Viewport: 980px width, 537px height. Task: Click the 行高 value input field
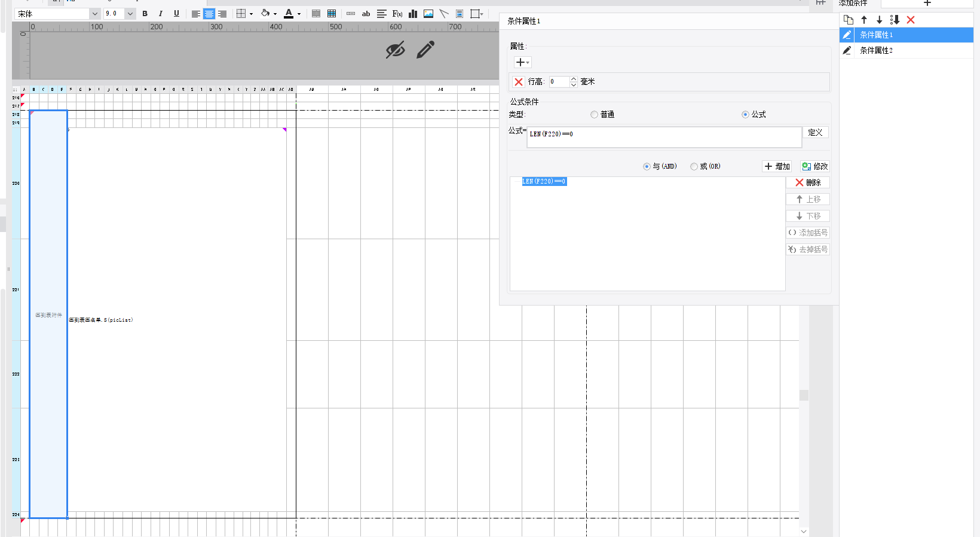click(x=559, y=82)
